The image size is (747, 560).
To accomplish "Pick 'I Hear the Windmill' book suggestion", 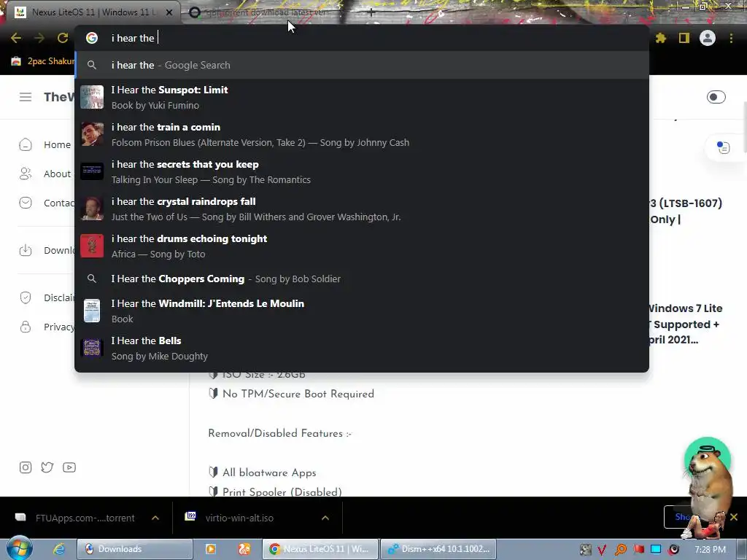I will [362, 311].
